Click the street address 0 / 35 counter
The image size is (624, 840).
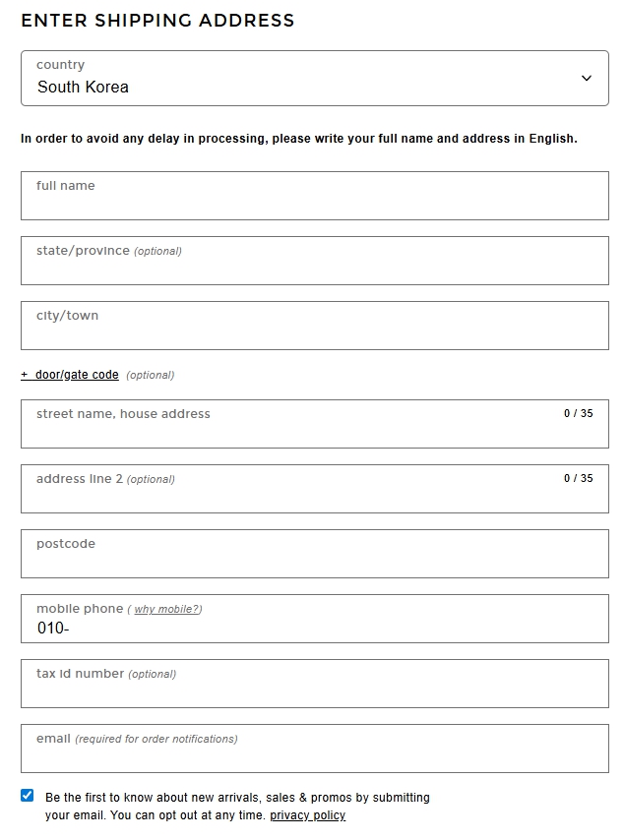[x=579, y=414]
